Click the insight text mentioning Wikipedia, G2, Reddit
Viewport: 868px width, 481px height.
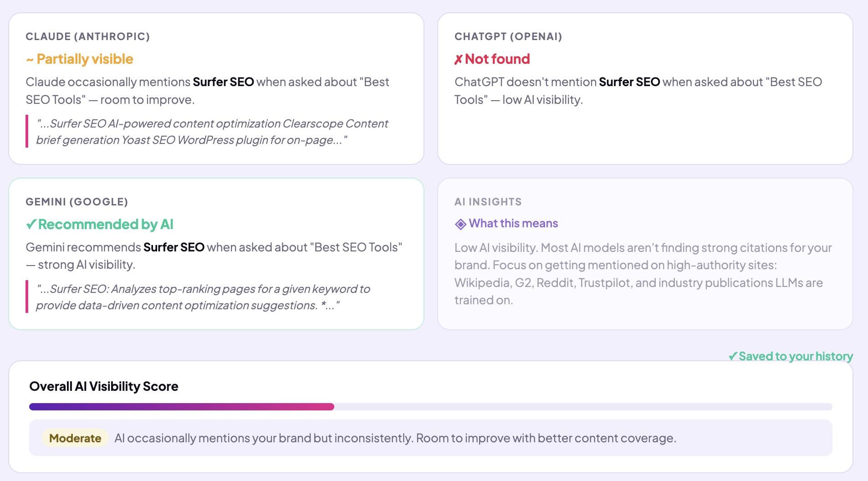(643, 274)
